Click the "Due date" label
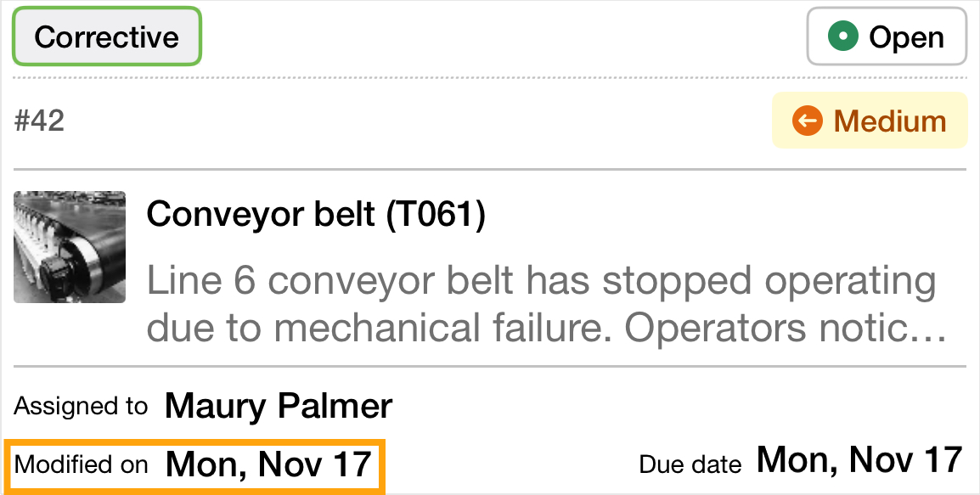The image size is (980, 495). pyautogui.click(x=690, y=464)
